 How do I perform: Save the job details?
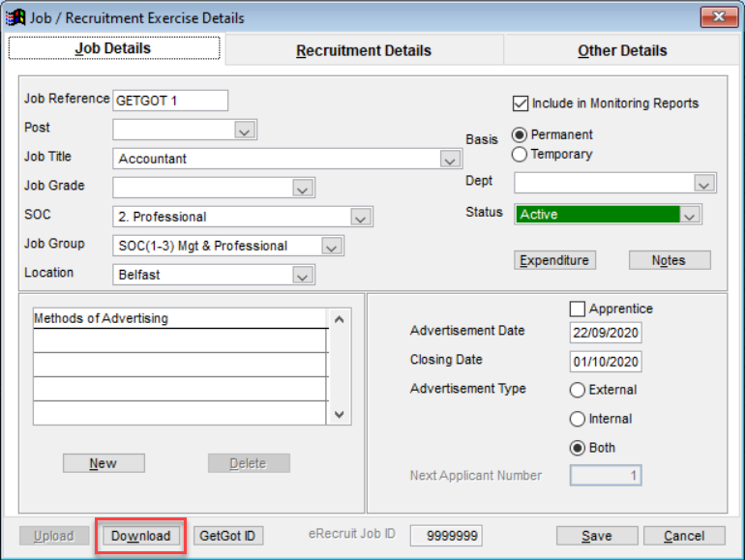(597, 536)
